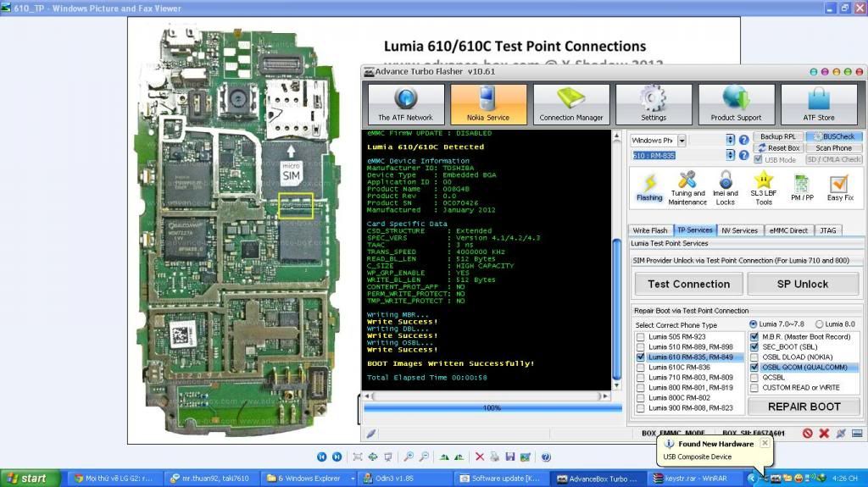Check Lumia 710 RM-803, RM-809
868x487 pixels.
point(641,378)
